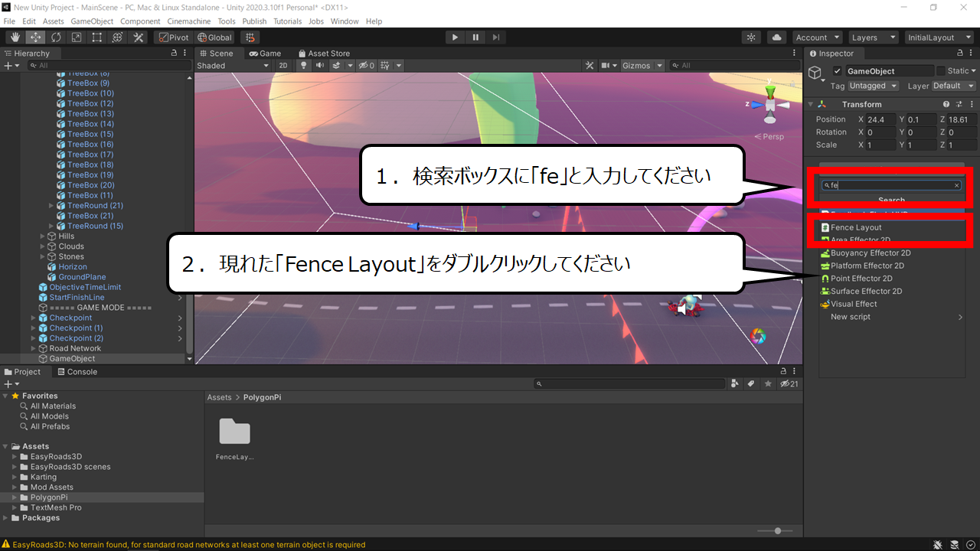Open Layers dropdown
This screenshot has height=551, width=980.
(873, 37)
